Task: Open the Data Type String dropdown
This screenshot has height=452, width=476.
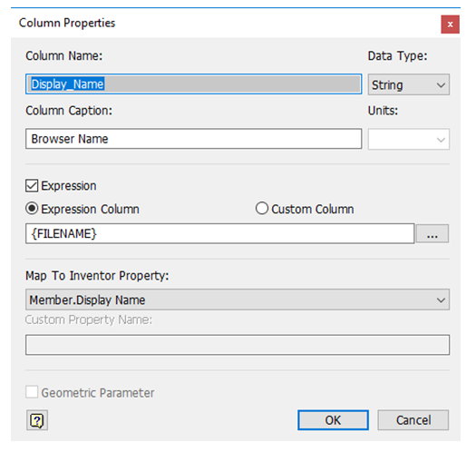Action: pos(409,84)
